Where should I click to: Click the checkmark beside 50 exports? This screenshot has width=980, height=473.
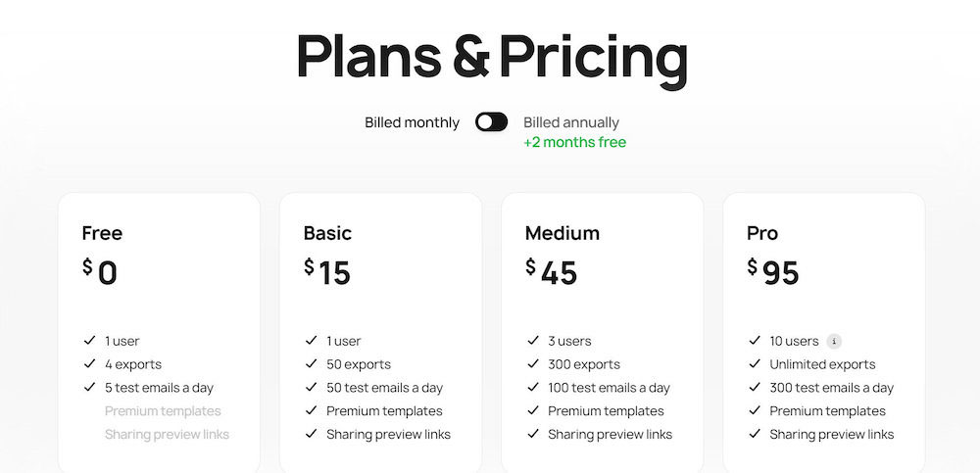point(311,363)
